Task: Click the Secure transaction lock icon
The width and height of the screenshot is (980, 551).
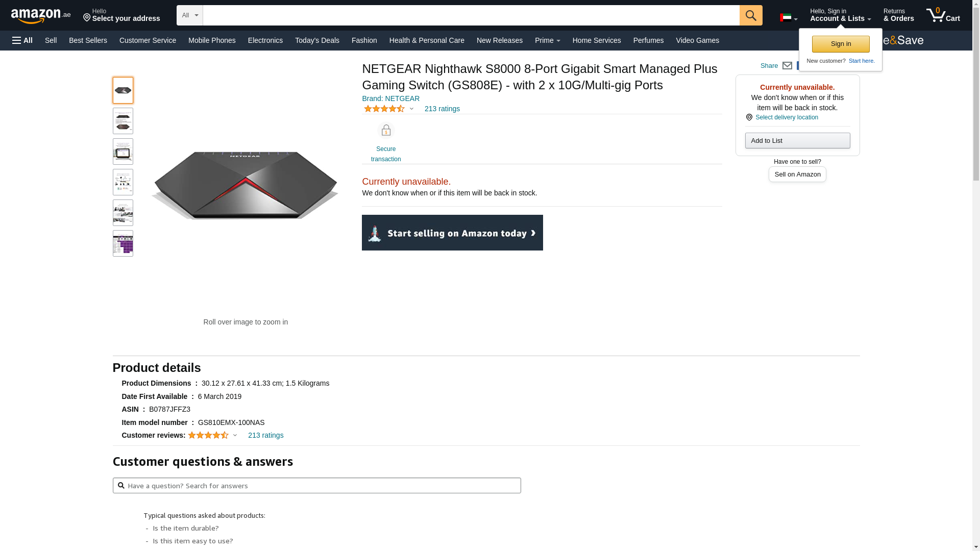Action: tap(386, 131)
